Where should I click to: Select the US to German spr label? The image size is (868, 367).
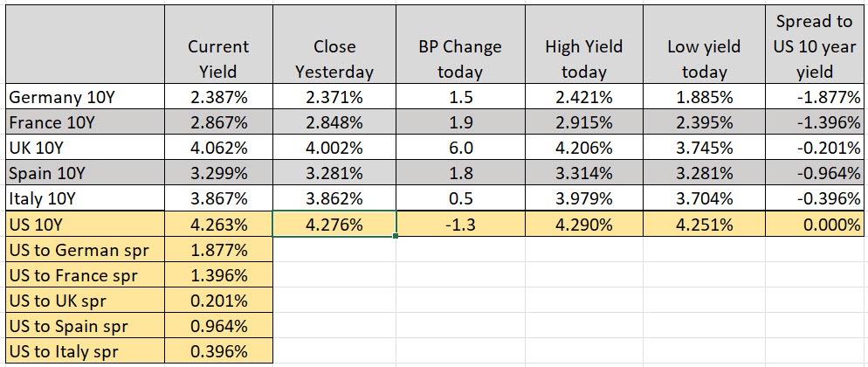(77, 250)
